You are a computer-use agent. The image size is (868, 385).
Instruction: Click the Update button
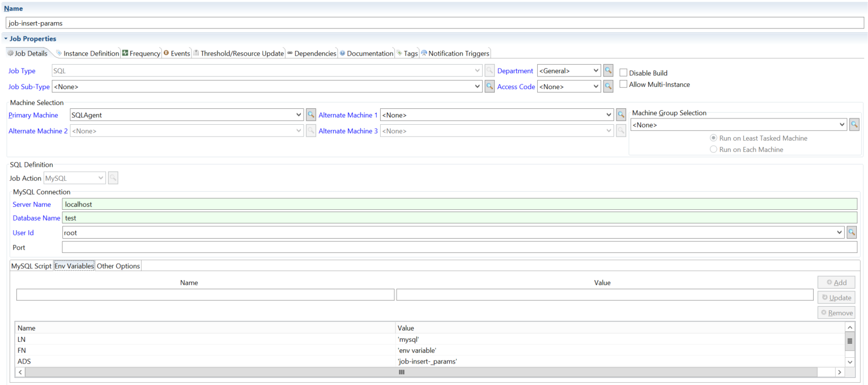(x=836, y=298)
